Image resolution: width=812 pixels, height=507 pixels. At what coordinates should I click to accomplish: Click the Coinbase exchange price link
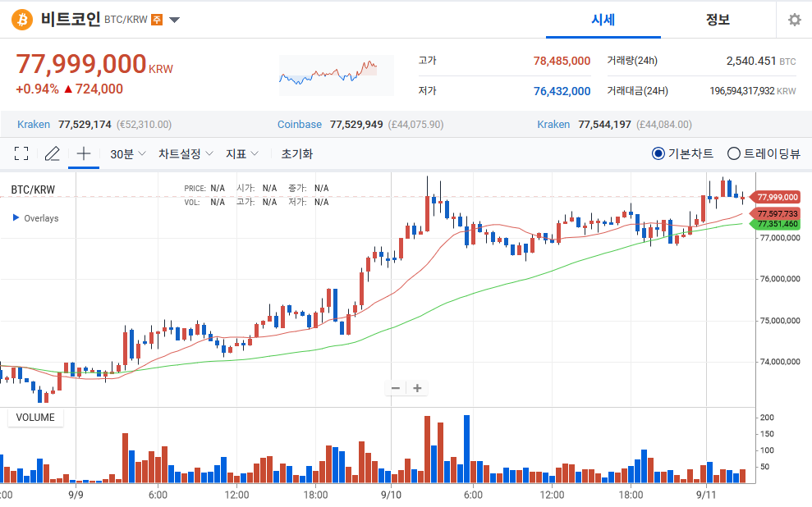point(300,125)
